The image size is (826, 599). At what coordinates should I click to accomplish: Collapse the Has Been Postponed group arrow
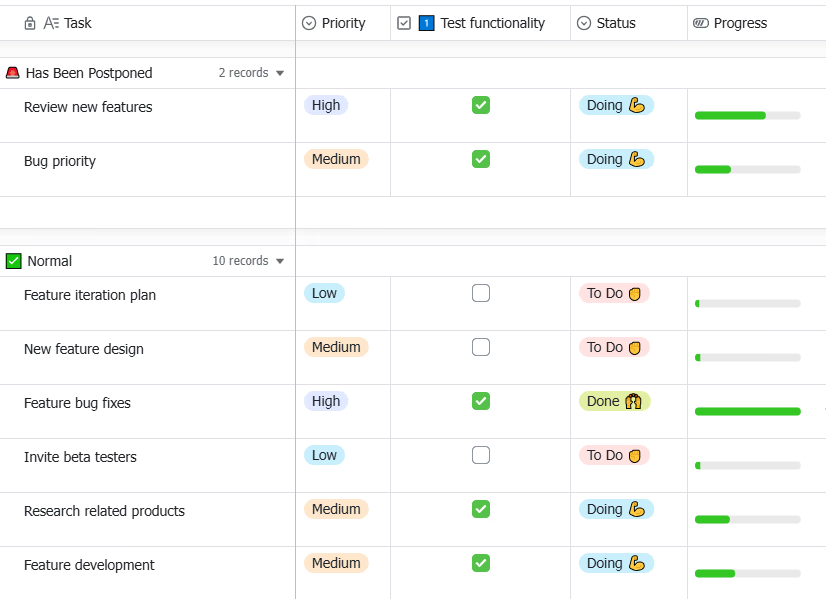[280, 73]
